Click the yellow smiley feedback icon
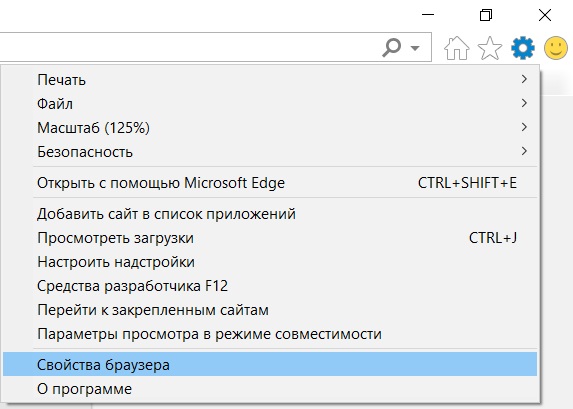The width and height of the screenshot is (573, 409). coord(556,48)
